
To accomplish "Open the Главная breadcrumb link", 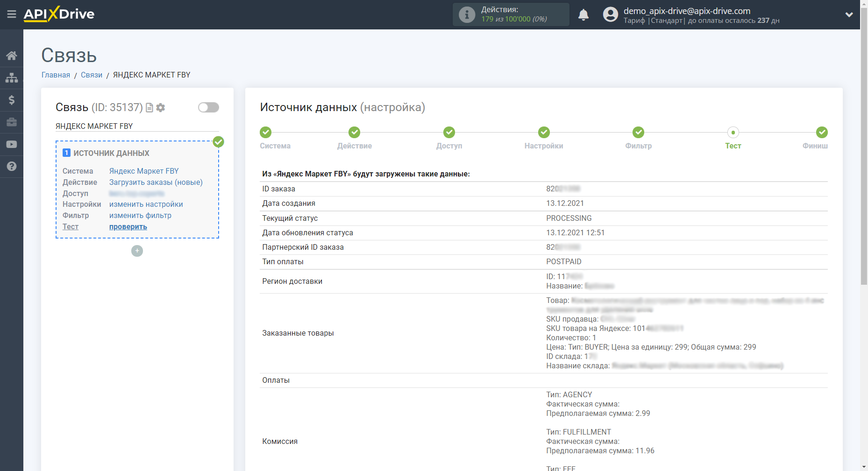I will coord(56,75).
